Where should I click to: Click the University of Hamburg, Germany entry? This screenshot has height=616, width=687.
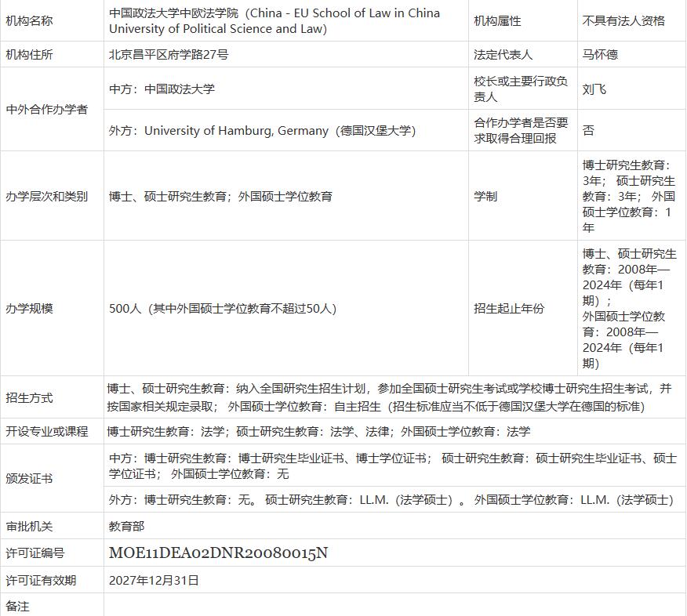[x=262, y=130]
